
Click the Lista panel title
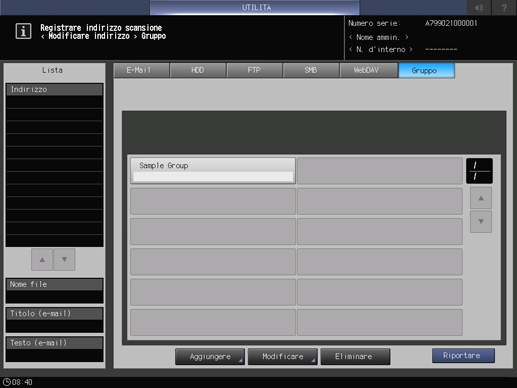point(52,70)
